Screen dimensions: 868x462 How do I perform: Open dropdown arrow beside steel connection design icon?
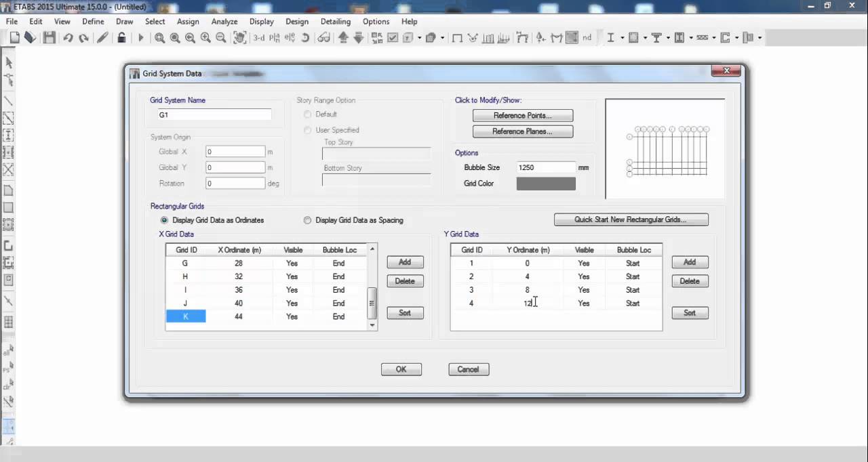[x=759, y=38]
